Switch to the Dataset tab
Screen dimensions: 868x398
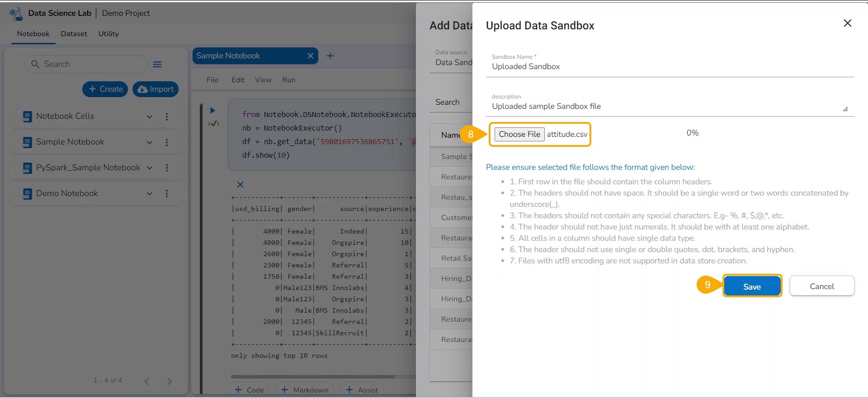coord(74,34)
